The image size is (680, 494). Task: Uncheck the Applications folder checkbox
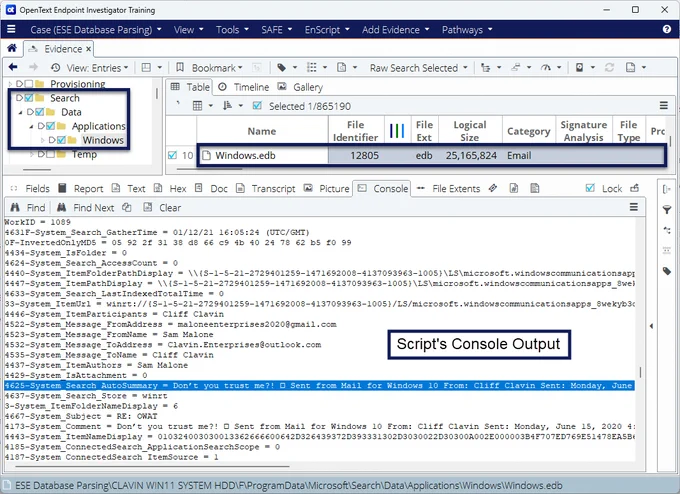pos(50,126)
